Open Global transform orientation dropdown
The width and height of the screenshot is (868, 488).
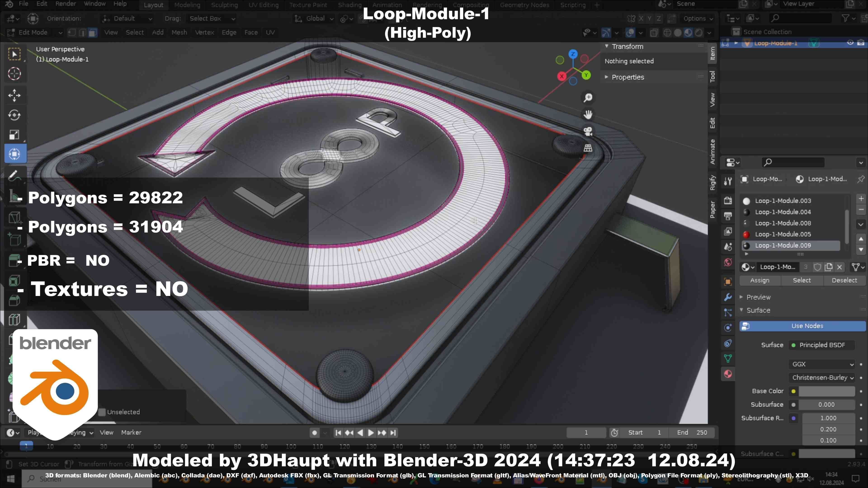pos(314,19)
